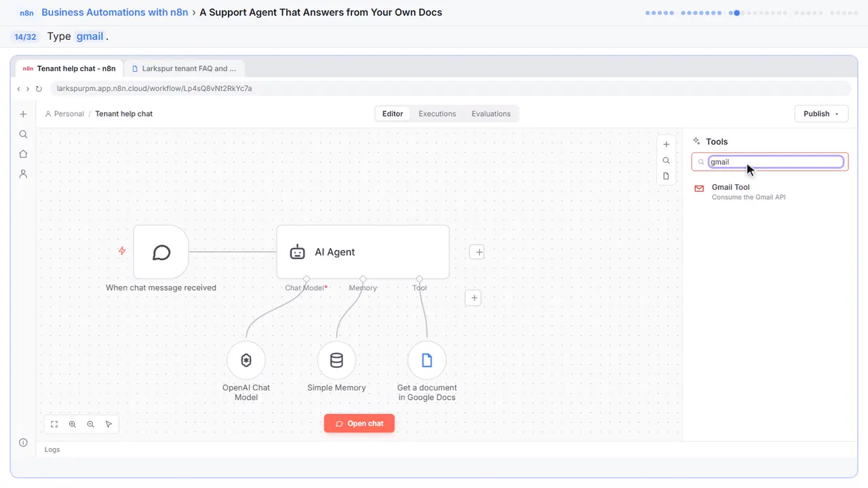Click the canvas search nodes icon

(x=666, y=161)
